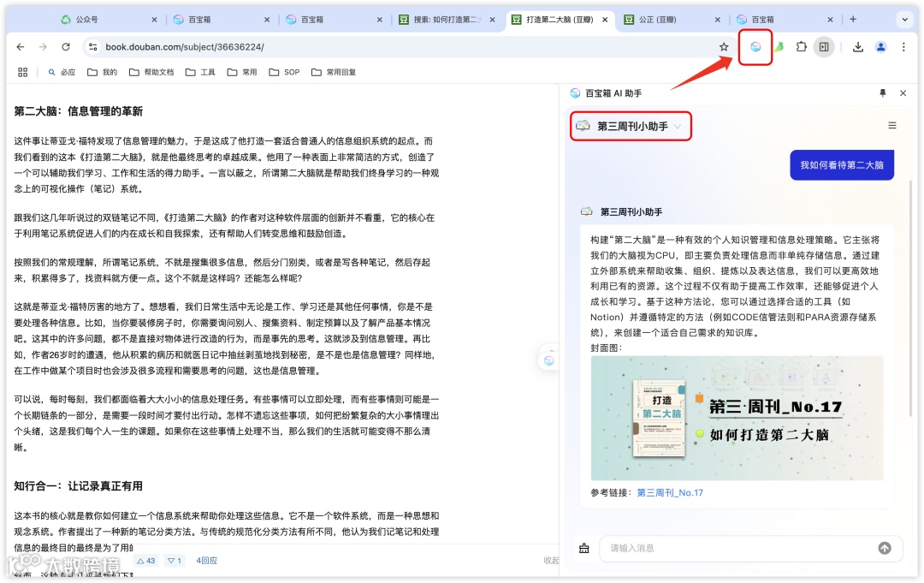The height and width of the screenshot is (583, 924).
Task: Upvote the review showing 43 votes
Action: (x=146, y=561)
